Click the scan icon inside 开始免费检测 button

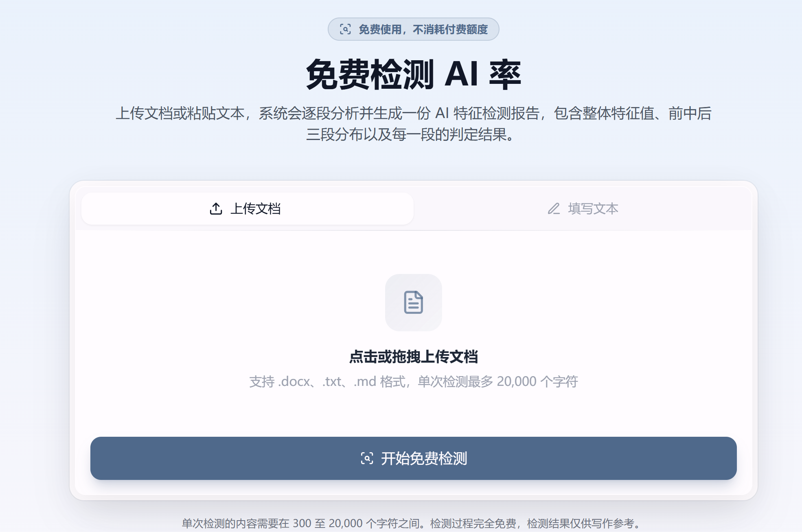coord(367,458)
